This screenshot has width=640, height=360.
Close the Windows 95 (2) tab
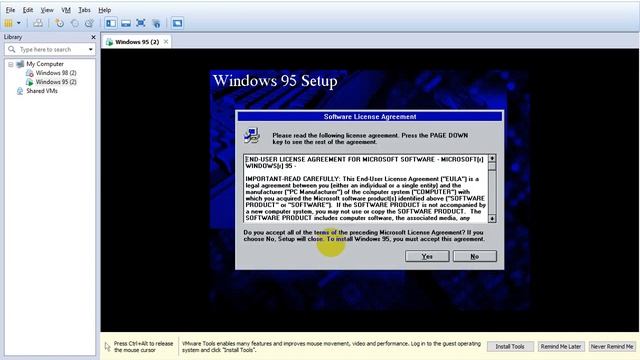coord(166,42)
